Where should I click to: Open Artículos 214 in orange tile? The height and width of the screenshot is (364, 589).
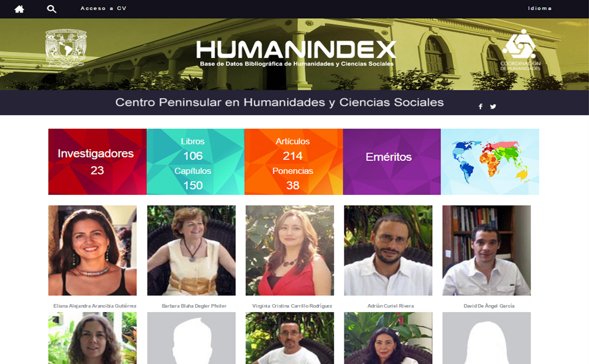(x=293, y=149)
